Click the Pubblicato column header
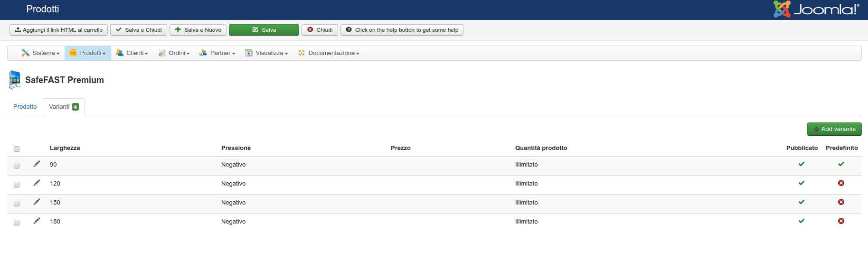Image resolution: width=868 pixels, height=271 pixels. [x=802, y=148]
